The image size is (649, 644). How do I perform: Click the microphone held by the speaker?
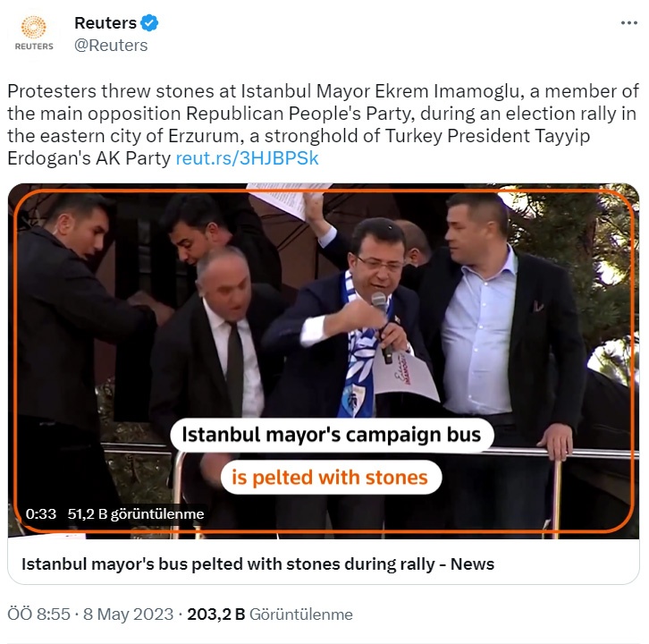point(381,309)
